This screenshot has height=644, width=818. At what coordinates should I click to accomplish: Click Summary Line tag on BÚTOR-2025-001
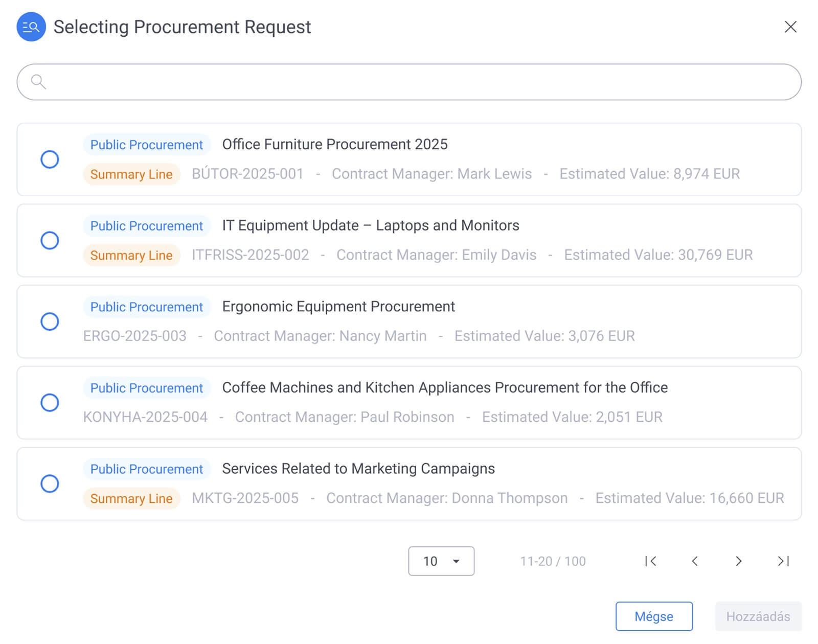pos(131,174)
